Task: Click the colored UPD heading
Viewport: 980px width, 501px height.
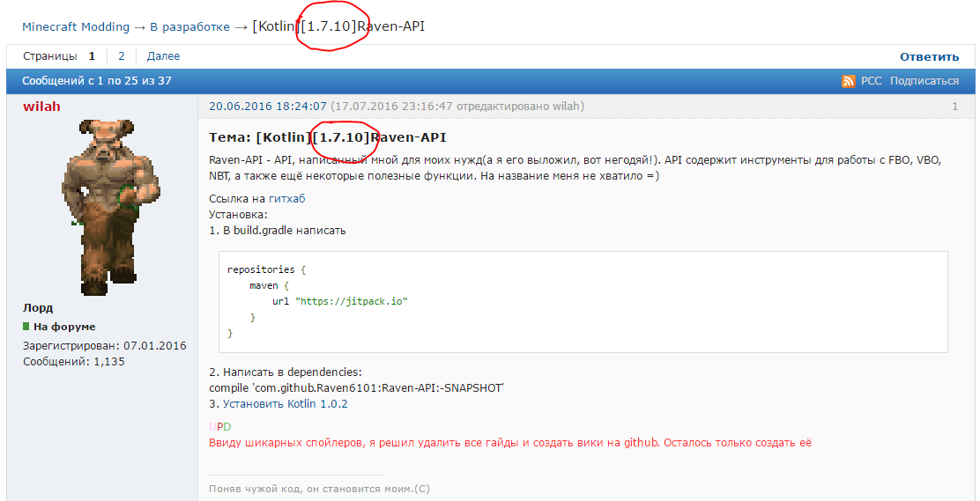Action: 220,427
